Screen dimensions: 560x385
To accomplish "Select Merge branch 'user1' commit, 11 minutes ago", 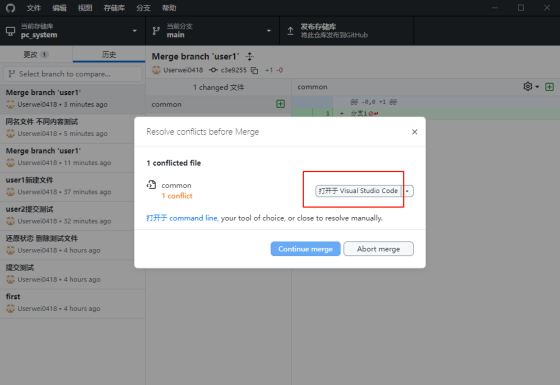I will click(72, 157).
